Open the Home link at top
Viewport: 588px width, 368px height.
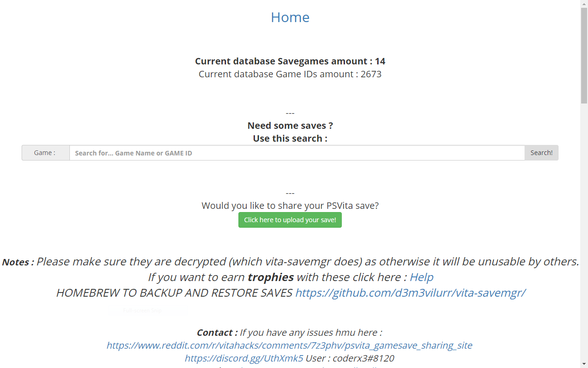pyautogui.click(x=290, y=17)
